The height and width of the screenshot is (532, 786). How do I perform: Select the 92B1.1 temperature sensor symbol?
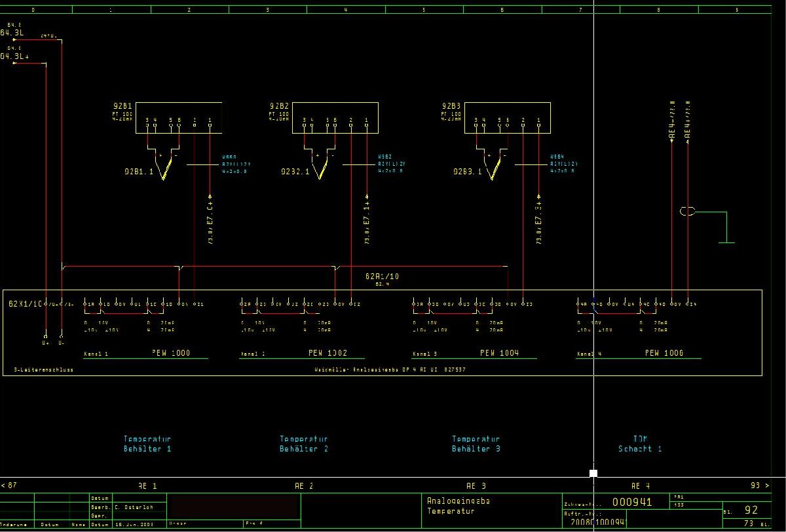point(164,168)
